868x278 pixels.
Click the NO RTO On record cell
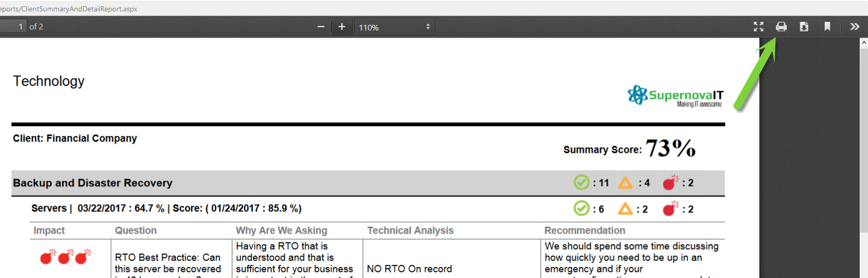pos(409,269)
